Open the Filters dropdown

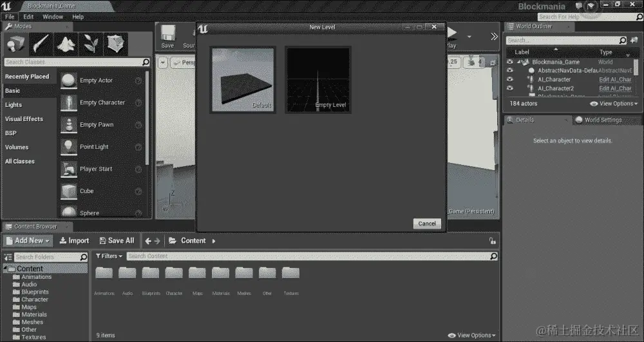pos(109,256)
